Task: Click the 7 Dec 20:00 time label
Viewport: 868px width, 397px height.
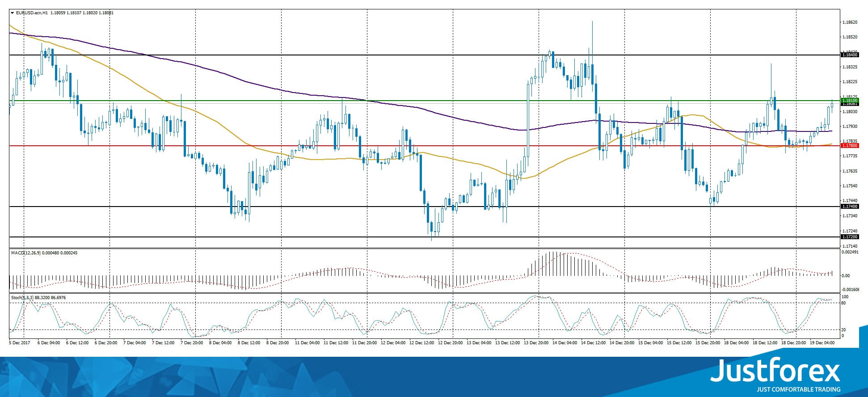Action: coord(193,343)
